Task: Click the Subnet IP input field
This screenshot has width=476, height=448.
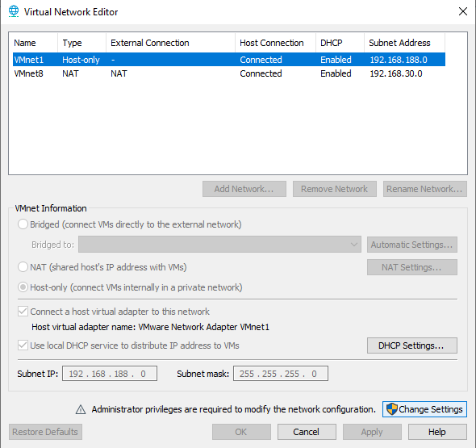Action: [110, 374]
